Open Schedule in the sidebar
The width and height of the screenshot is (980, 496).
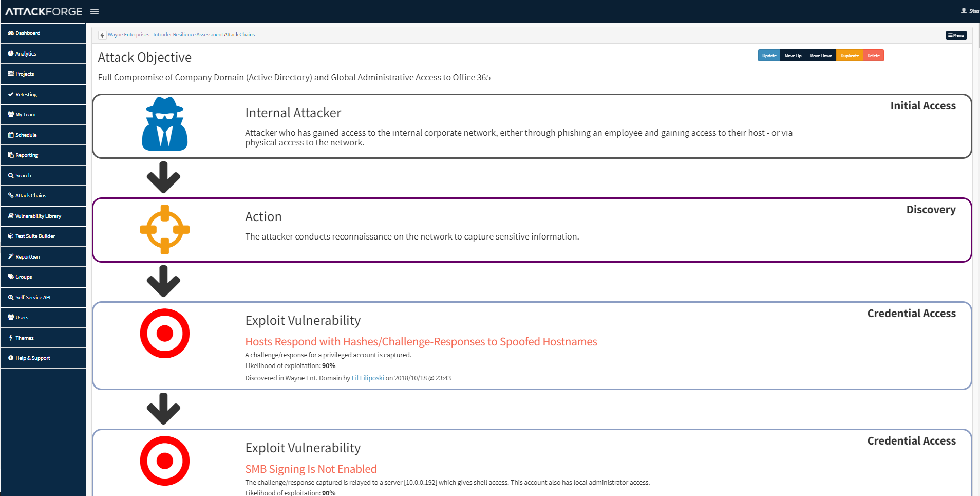(43, 135)
